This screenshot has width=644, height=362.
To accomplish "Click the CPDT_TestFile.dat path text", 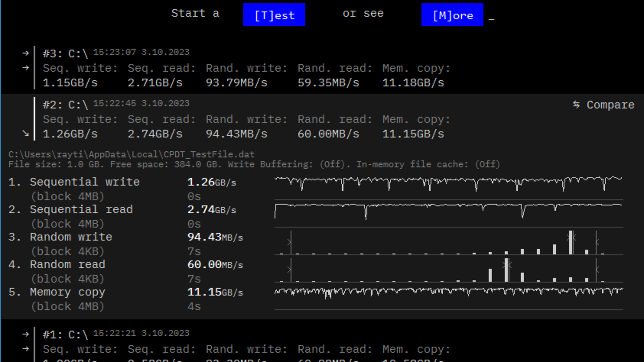I will point(131,155).
